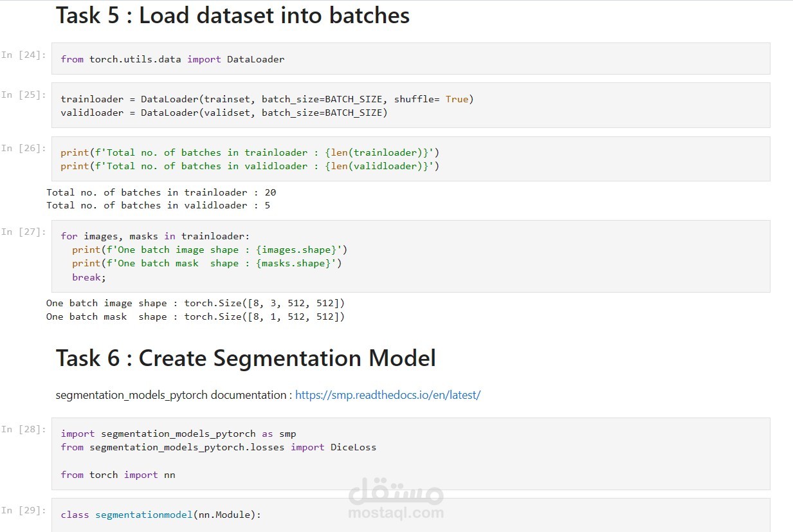The width and height of the screenshot is (793, 532).
Task: Click the In [28] cell prompt
Action: tap(24, 429)
